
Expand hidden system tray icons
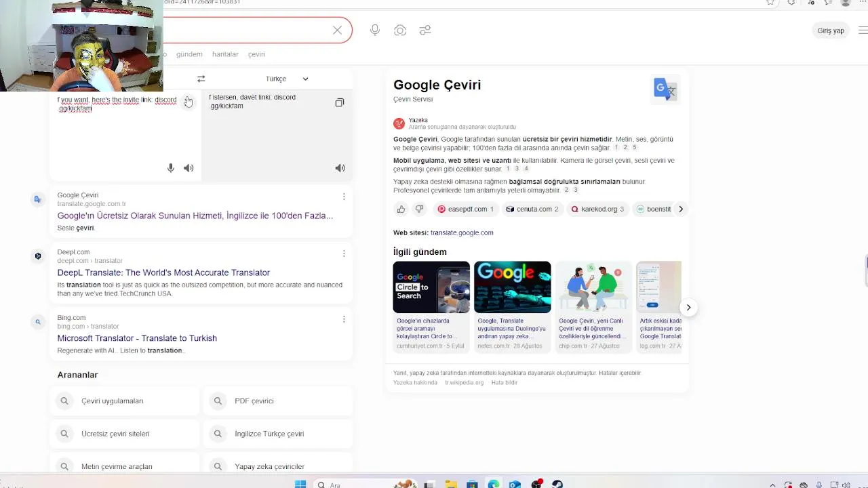point(772,485)
